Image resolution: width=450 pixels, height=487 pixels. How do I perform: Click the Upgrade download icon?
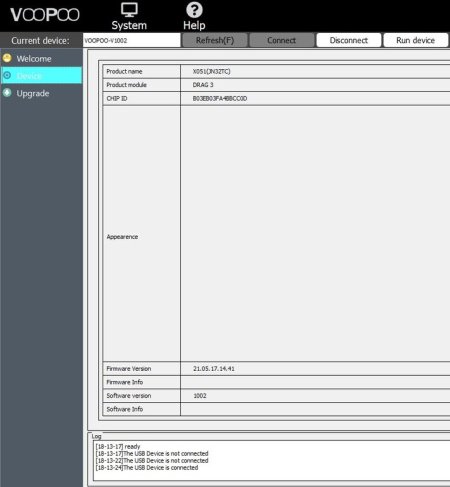pyautogui.click(x=7, y=92)
